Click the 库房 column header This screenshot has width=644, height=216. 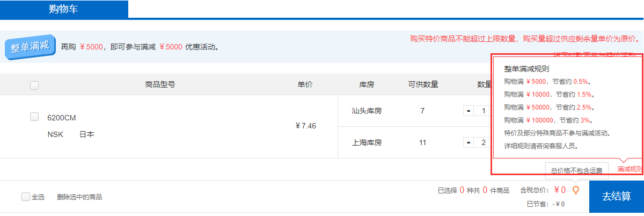click(367, 84)
